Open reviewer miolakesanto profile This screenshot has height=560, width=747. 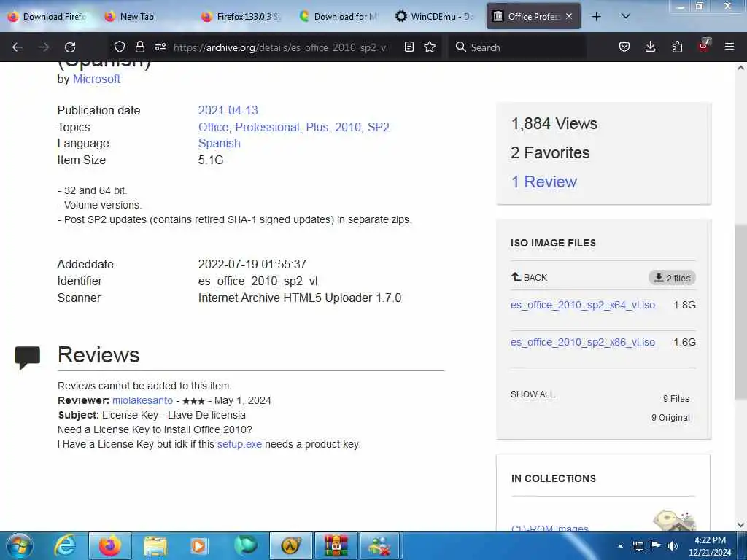tap(142, 400)
